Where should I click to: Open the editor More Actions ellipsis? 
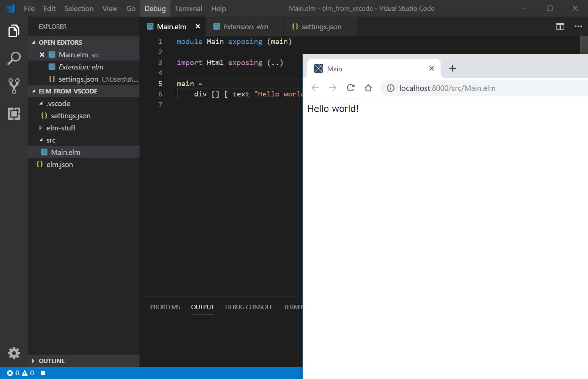pos(578,27)
